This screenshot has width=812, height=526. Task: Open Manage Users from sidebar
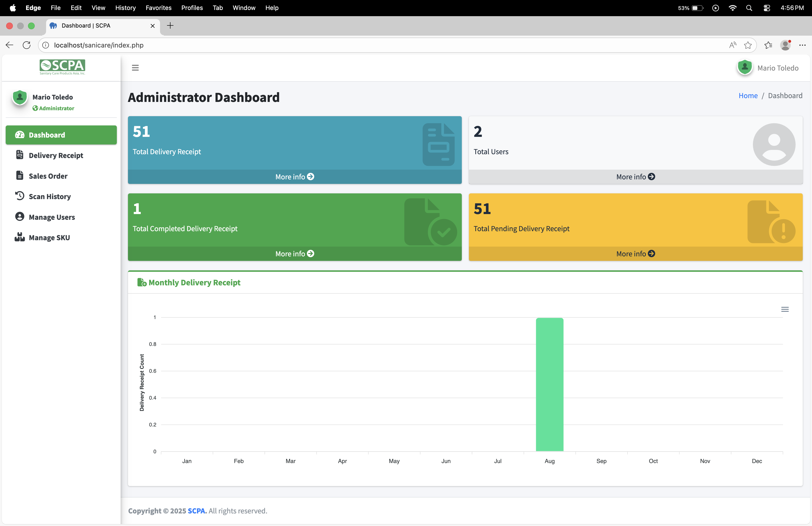(52, 217)
